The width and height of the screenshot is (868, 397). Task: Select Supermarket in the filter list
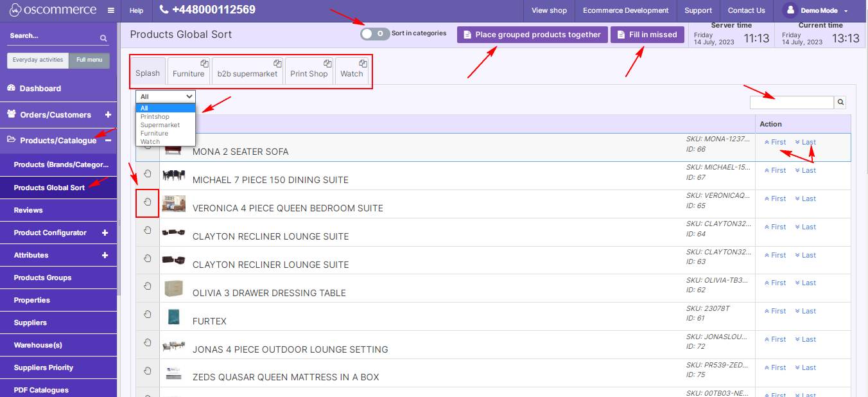(166, 125)
